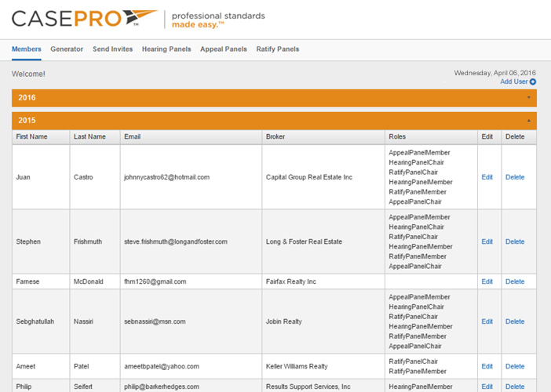The width and height of the screenshot is (551, 392).
Task: Click the professional standards made easy tagline
Action: (218, 20)
